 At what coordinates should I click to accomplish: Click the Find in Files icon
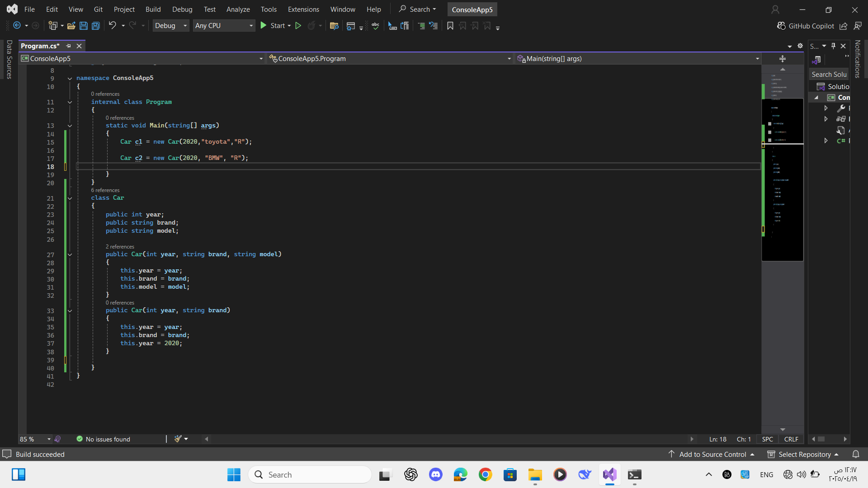tap(334, 26)
